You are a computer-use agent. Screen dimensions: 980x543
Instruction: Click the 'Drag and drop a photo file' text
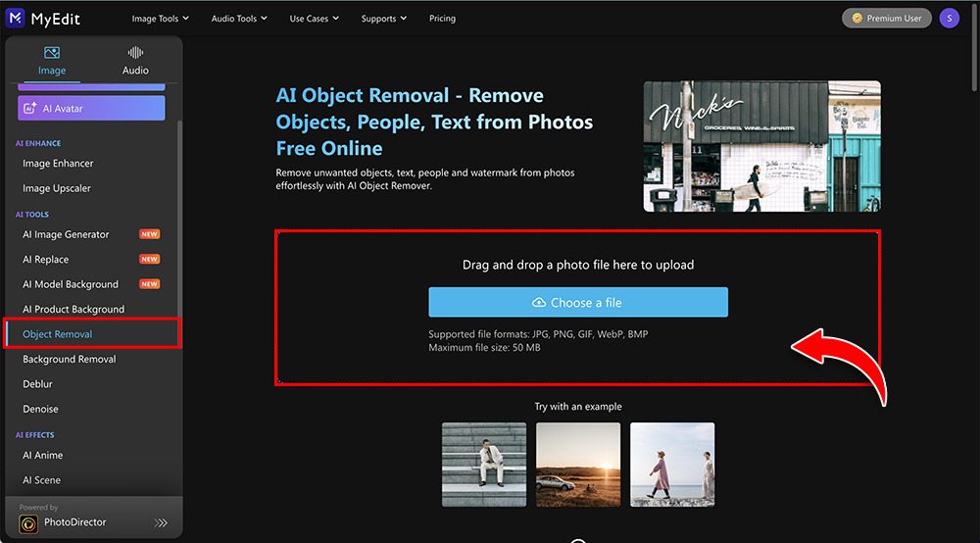578,265
